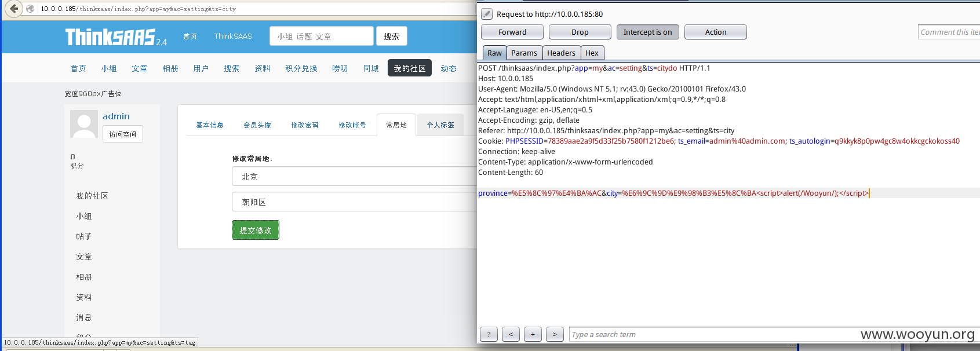The image size is (980, 351).
Task: Open 资料 in left sidebar
Action: [84, 297]
